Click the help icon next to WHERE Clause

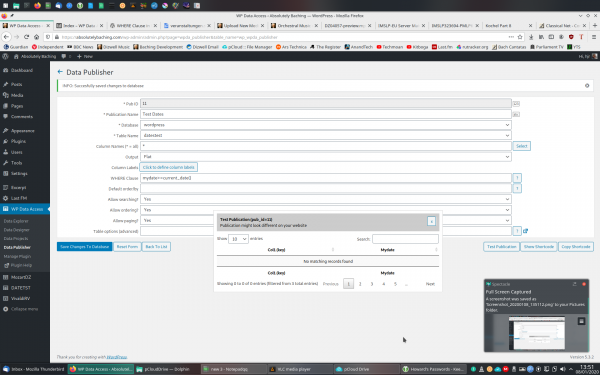[x=517, y=178]
